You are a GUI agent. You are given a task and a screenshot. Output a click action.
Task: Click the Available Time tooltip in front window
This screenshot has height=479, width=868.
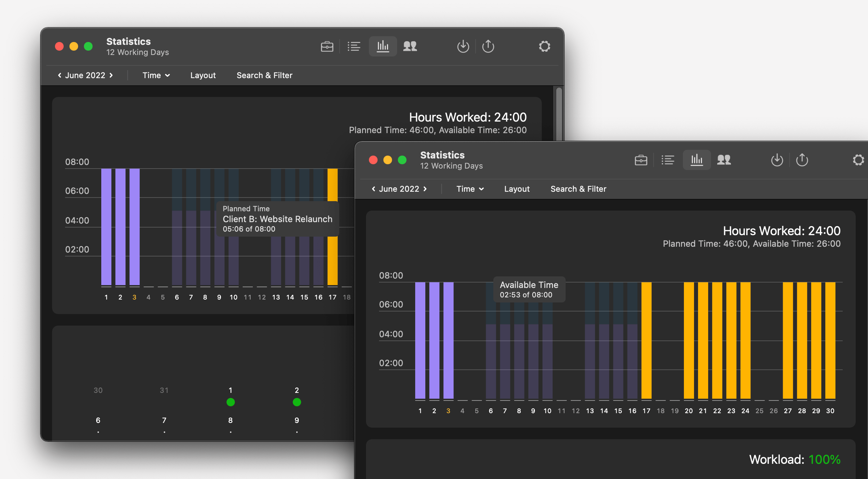pyautogui.click(x=529, y=289)
